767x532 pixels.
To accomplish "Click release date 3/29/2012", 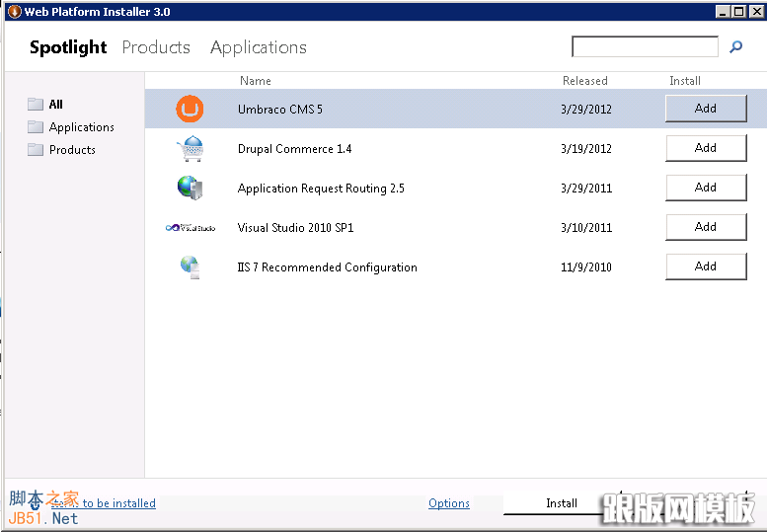I will pos(586,109).
